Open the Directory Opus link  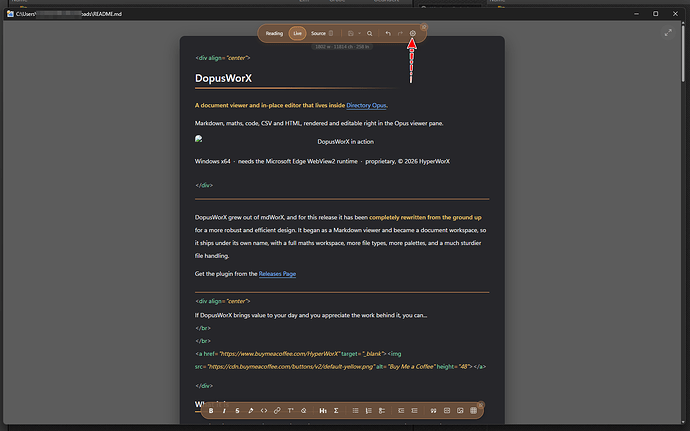point(366,105)
